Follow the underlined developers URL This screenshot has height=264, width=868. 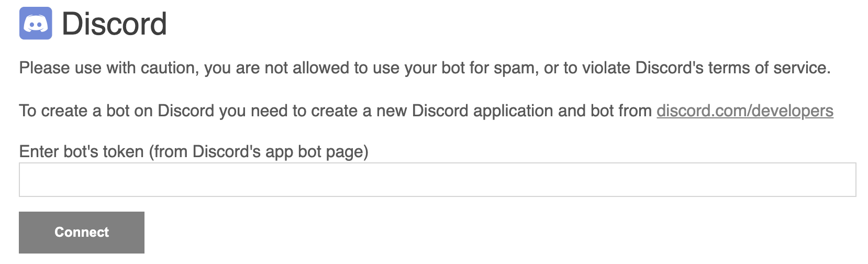tap(744, 111)
